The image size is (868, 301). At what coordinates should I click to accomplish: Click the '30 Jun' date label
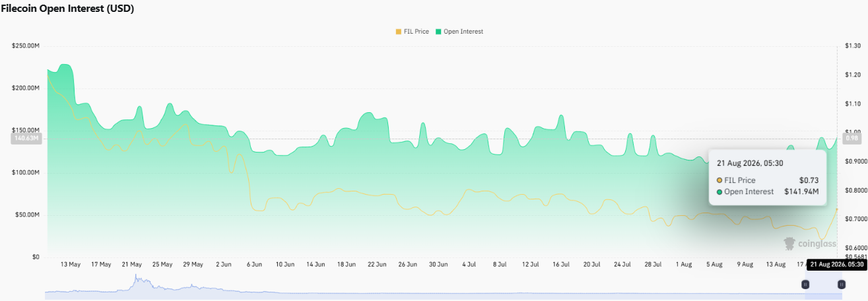438,264
